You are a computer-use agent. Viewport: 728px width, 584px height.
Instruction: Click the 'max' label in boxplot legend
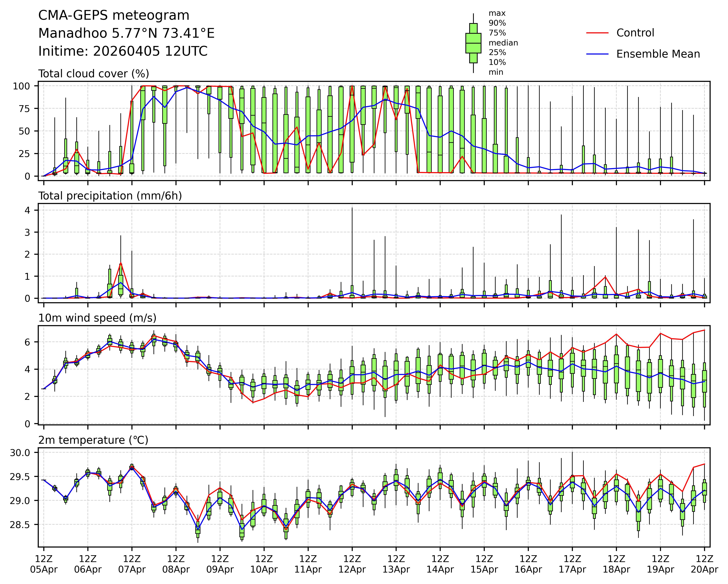point(497,14)
